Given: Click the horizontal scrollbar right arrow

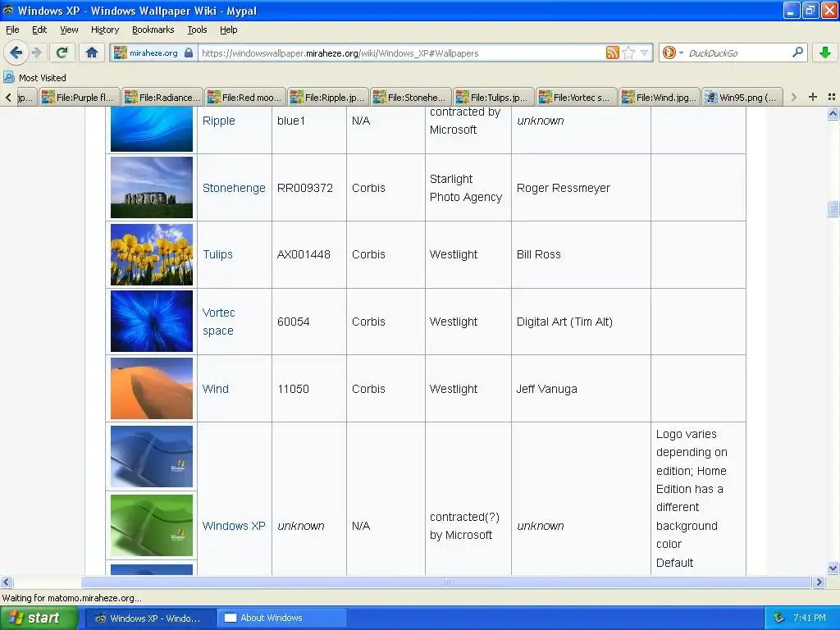Looking at the screenshot, I should click(x=818, y=582).
